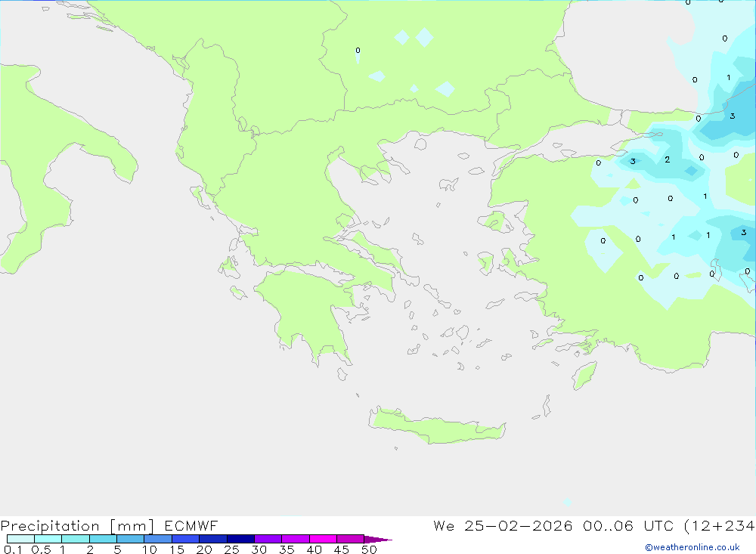The width and height of the screenshot is (756, 554).
Task: Click the 0.5 legend scale label
Action: [41, 549]
